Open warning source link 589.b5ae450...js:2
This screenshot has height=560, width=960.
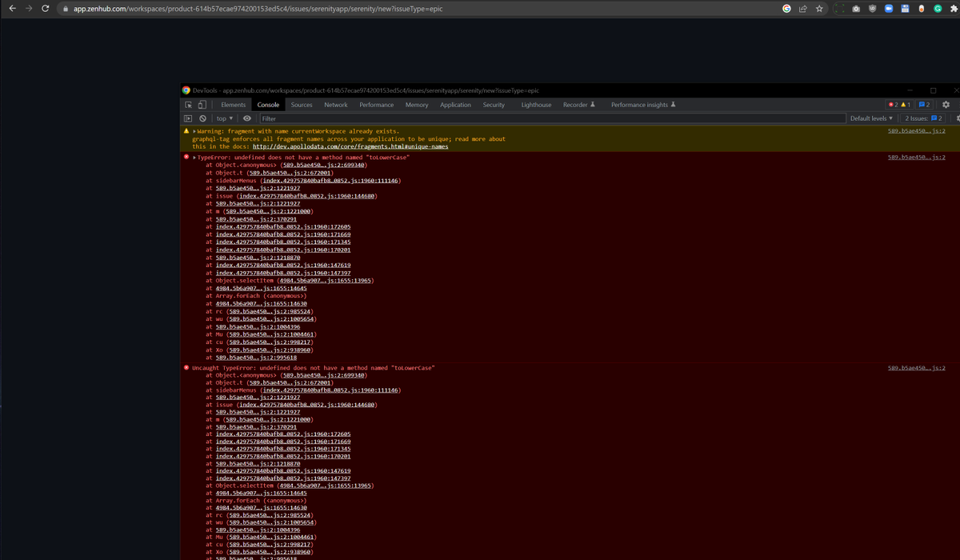click(x=917, y=130)
